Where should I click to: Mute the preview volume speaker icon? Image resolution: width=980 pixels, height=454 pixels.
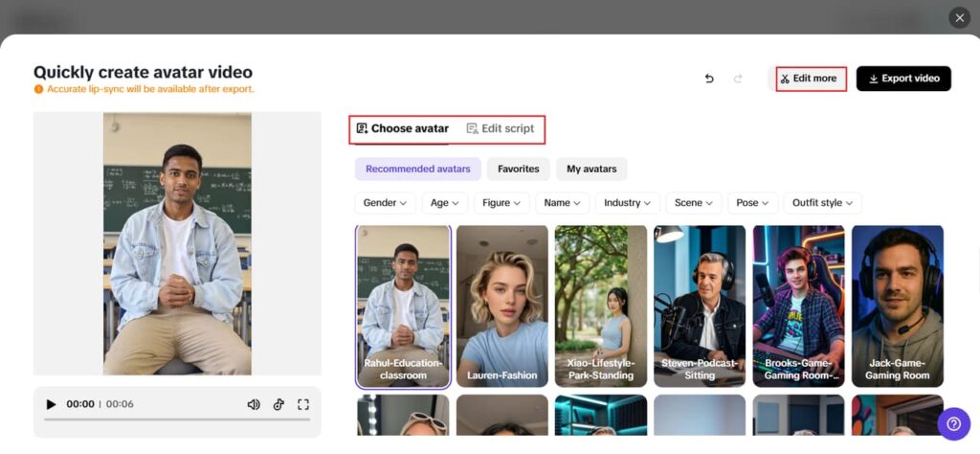click(x=254, y=404)
